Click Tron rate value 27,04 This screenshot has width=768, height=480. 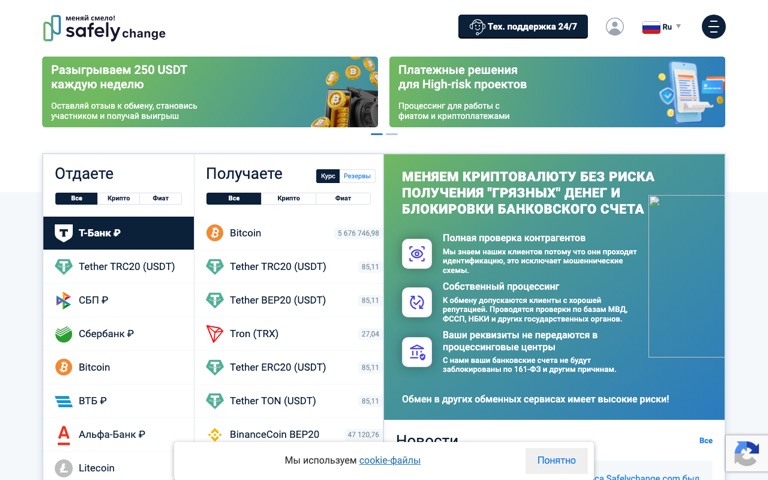370,334
